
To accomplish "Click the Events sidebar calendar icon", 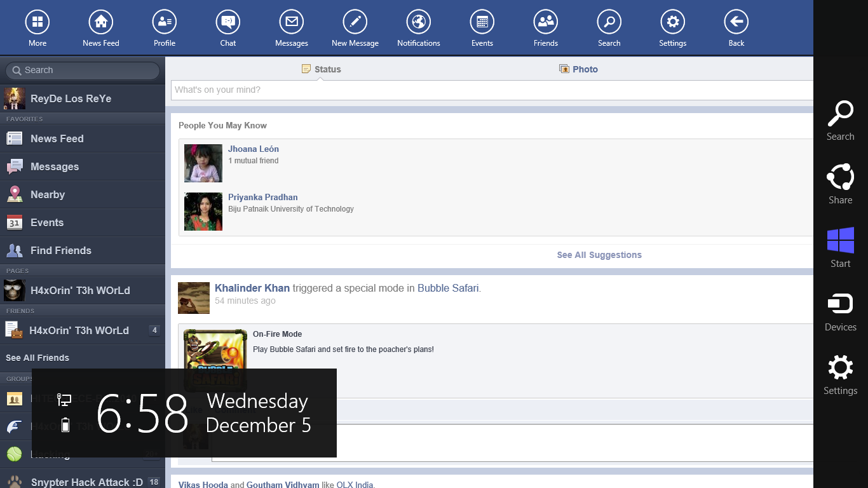I will [15, 222].
